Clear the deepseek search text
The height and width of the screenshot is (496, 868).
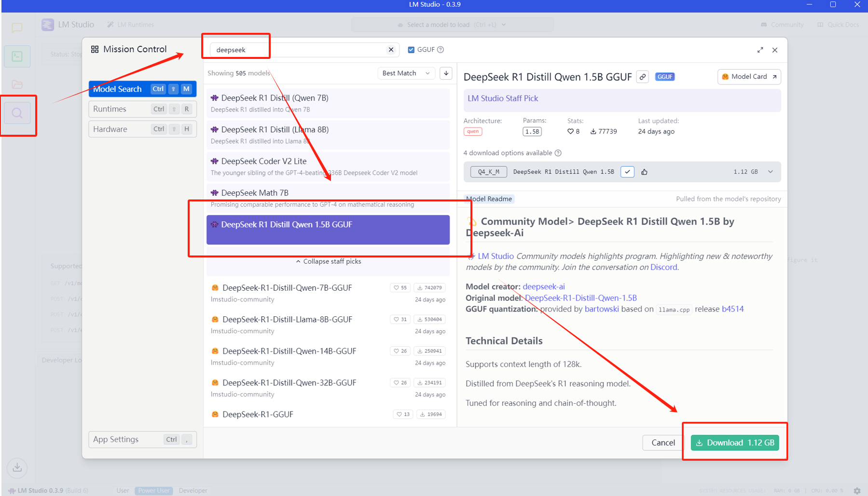coord(391,50)
